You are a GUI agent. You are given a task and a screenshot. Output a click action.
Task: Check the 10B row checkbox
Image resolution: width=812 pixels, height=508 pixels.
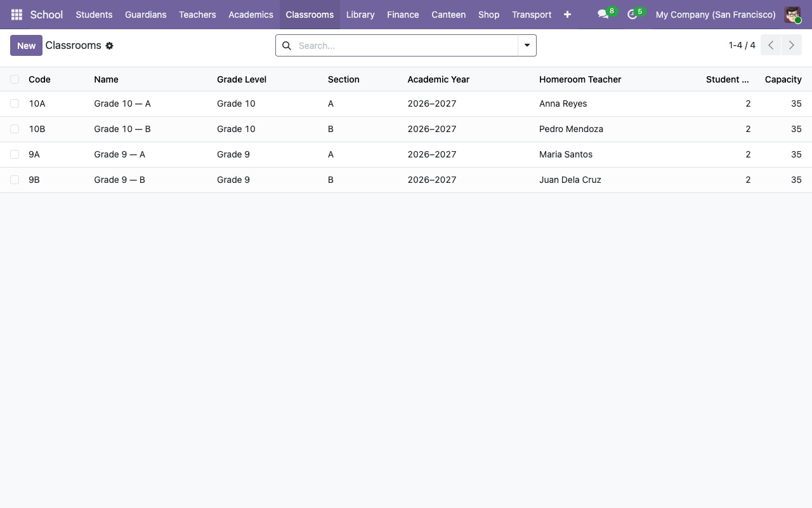[15, 129]
